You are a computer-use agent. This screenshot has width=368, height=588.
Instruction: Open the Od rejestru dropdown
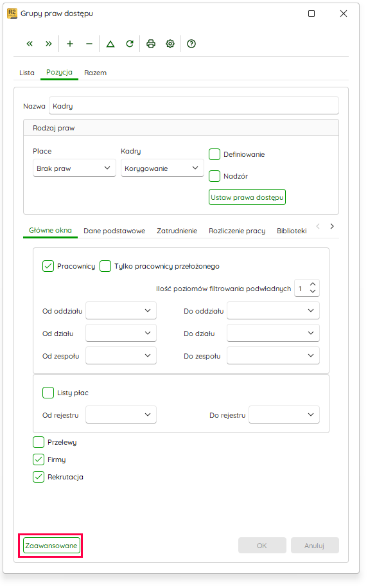pyautogui.click(x=121, y=414)
